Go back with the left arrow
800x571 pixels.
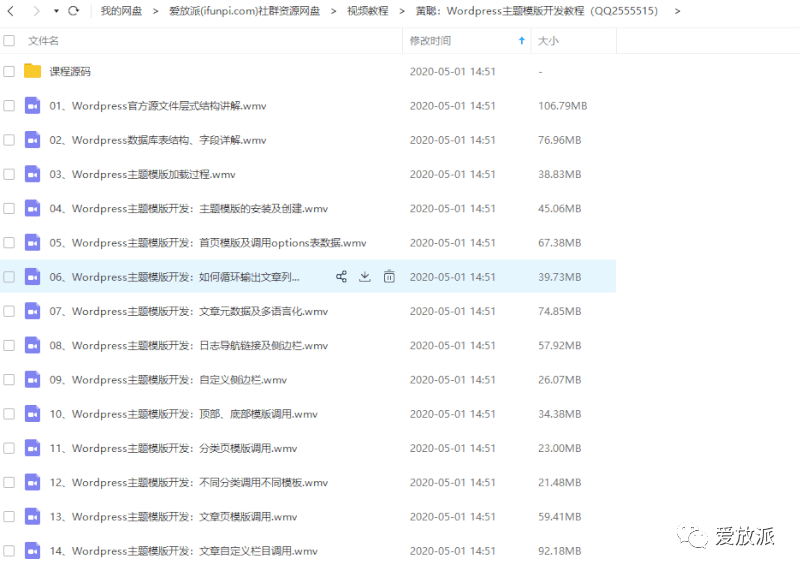pyautogui.click(x=11, y=11)
